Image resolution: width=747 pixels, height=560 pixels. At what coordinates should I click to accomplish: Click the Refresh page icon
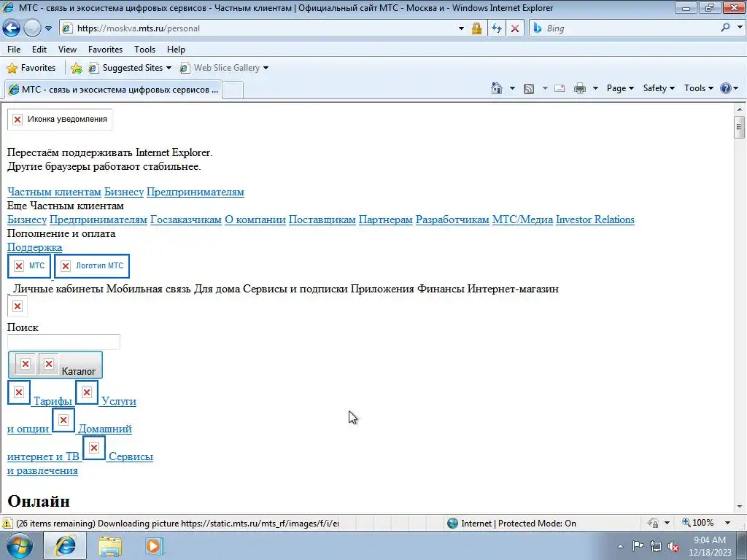pos(497,28)
